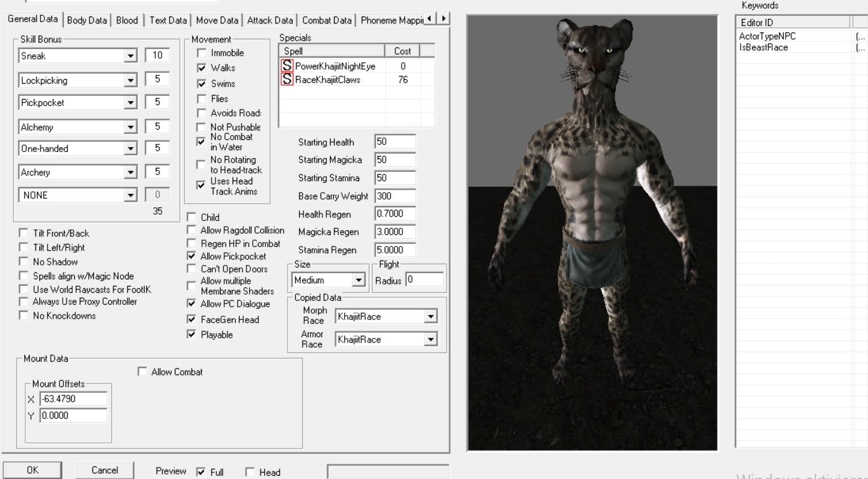Image resolution: width=868 pixels, height=479 pixels.
Task: Open the Alchemy skill dropdown
Action: pyautogui.click(x=131, y=127)
